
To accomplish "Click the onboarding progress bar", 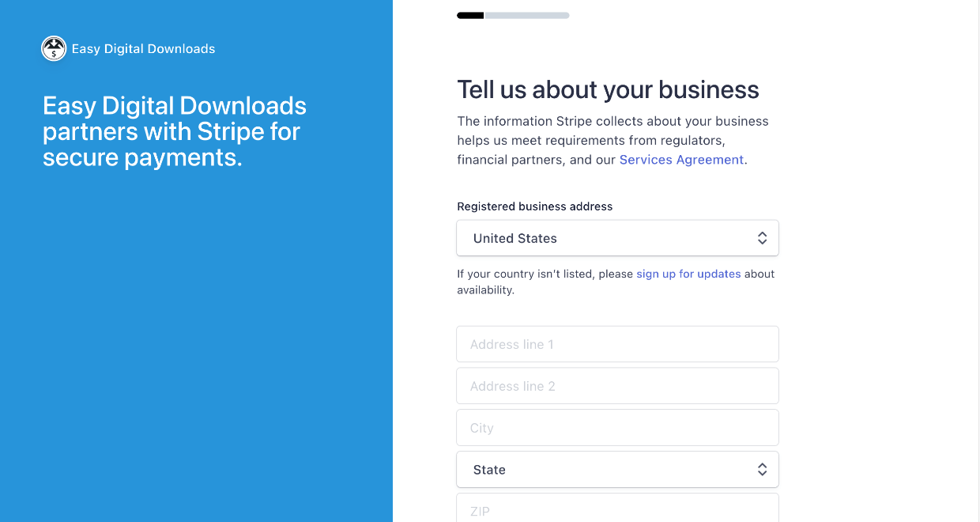I will point(512,14).
